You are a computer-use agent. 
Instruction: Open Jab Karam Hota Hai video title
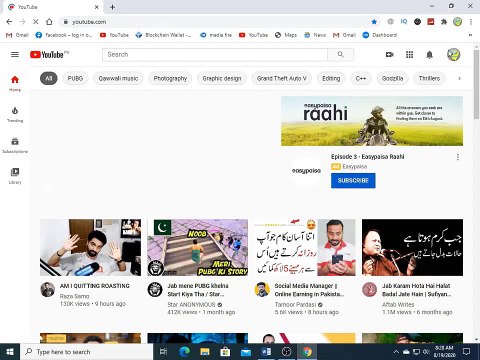coord(416,290)
